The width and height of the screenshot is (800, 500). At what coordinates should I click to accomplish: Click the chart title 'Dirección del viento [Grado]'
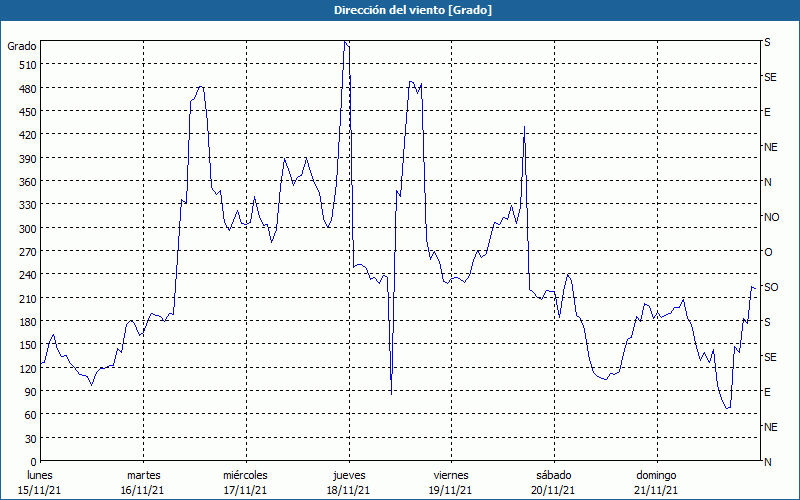tap(413, 10)
